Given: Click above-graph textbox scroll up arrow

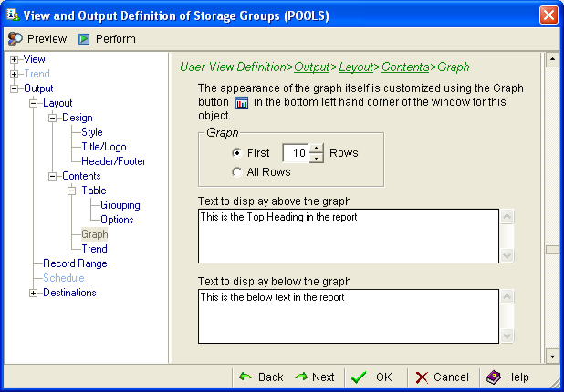Looking at the screenshot, I should click(x=507, y=216).
